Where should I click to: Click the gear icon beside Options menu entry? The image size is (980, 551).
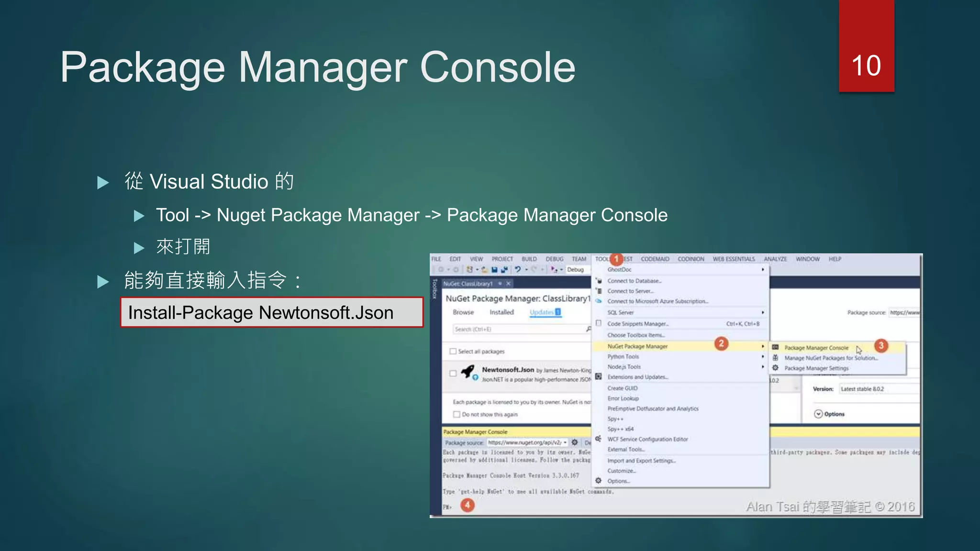point(599,481)
